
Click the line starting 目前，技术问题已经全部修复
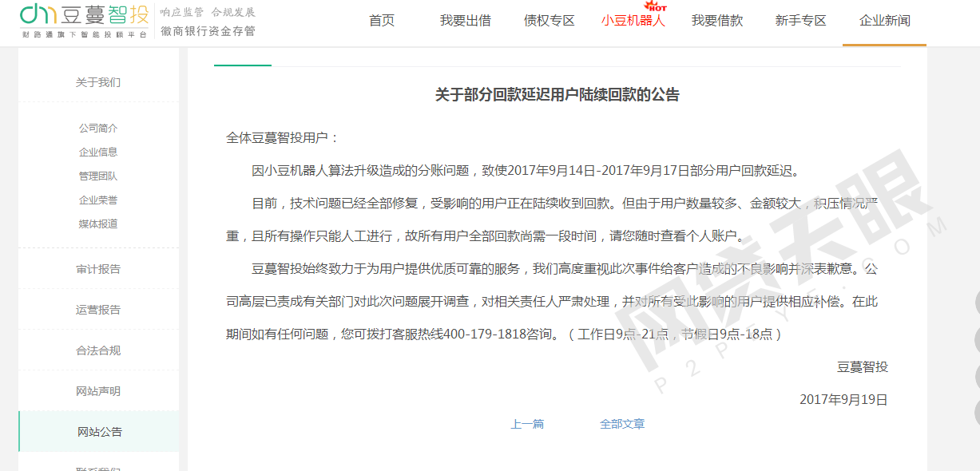coord(565,203)
